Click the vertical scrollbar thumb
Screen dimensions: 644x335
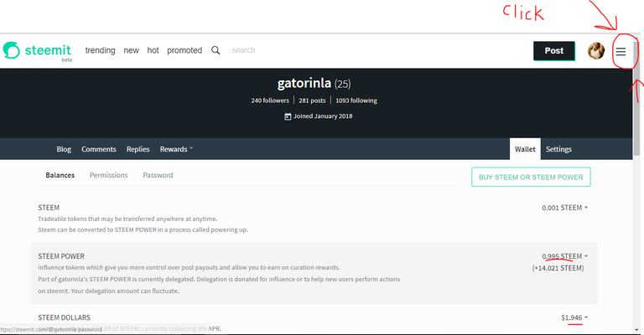click(637, 99)
